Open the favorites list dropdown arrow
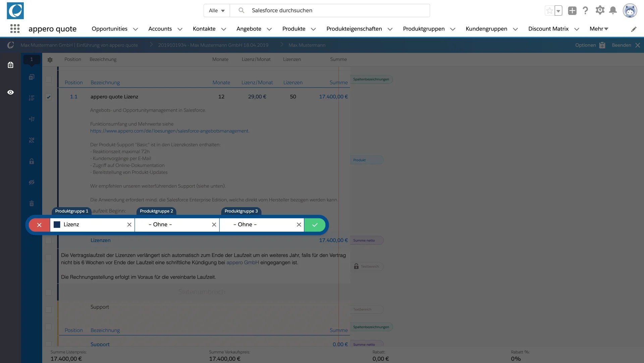 [x=558, y=11]
